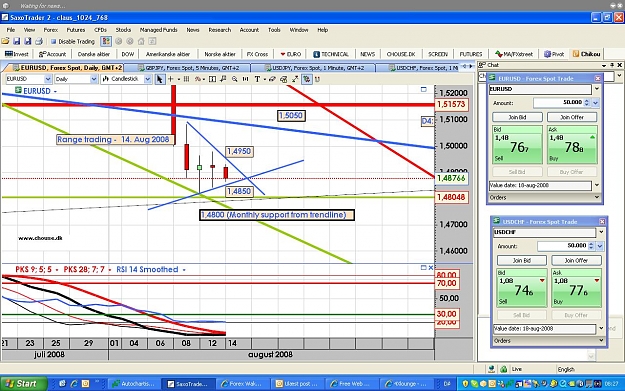Expand EURUSD chart legend dropdown arrow
Screen dimensions: 625x391
55,92
